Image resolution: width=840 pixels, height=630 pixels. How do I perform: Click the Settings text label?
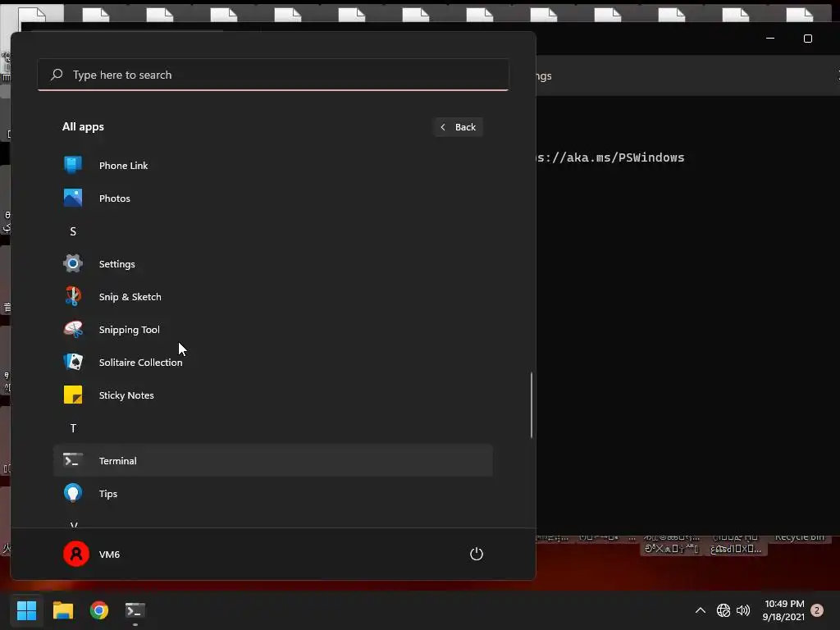pyautogui.click(x=116, y=264)
